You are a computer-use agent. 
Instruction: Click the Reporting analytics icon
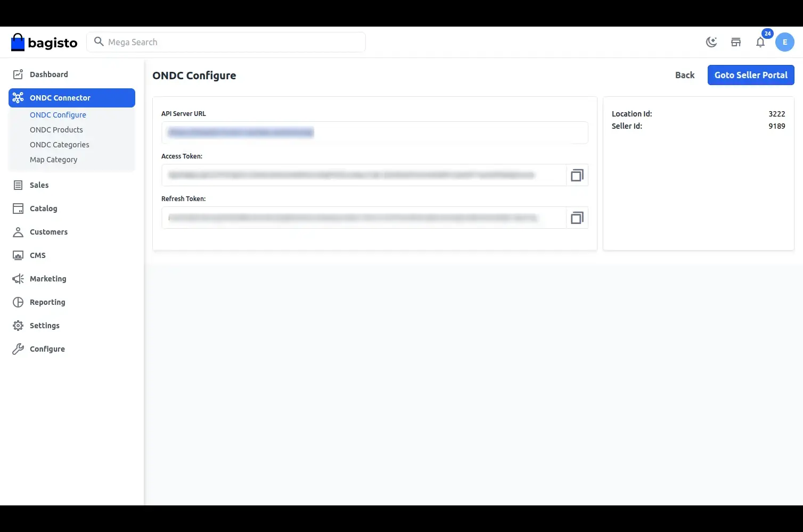(x=18, y=302)
